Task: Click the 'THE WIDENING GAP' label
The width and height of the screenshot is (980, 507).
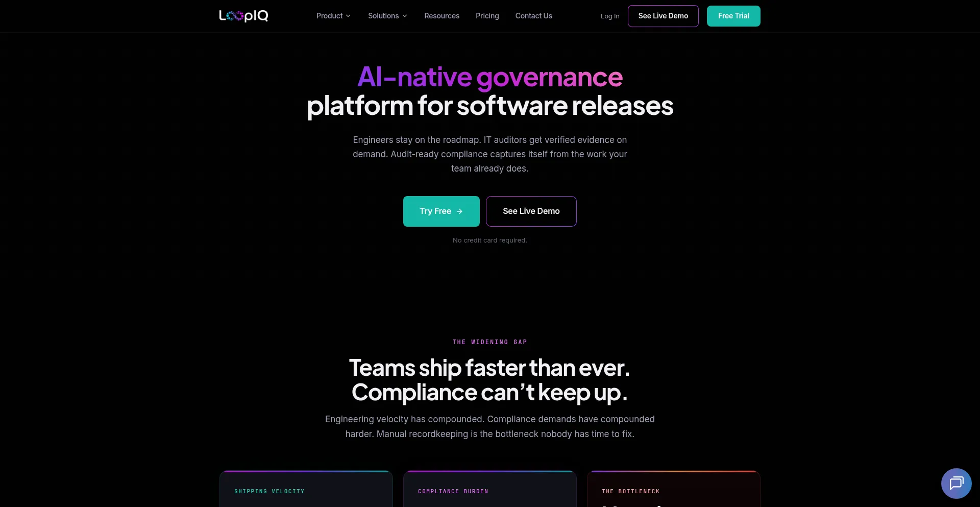Action: pyautogui.click(x=489, y=342)
